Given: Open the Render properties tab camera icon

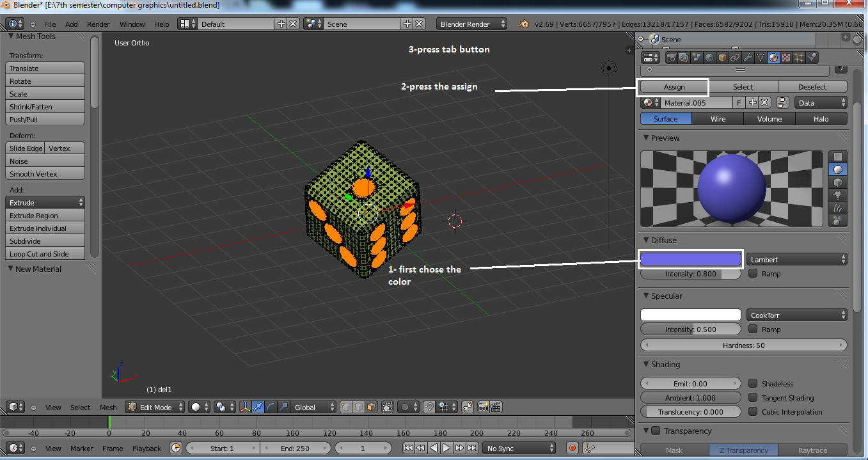Looking at the screenshot, I should click(x=672, y=58).
